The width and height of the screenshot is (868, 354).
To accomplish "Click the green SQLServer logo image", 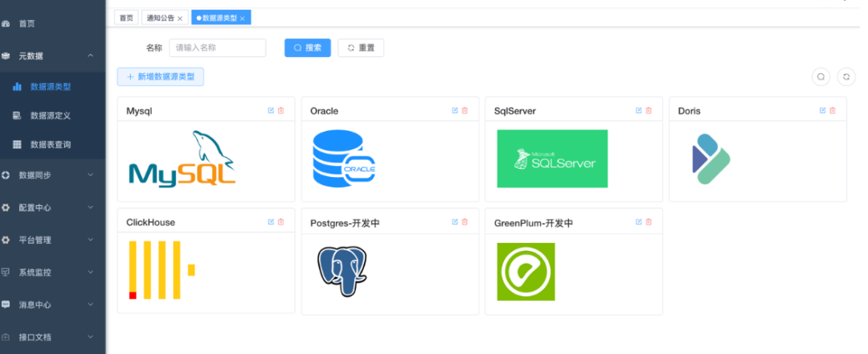I will pyautogui.click(x=552, y=158).
